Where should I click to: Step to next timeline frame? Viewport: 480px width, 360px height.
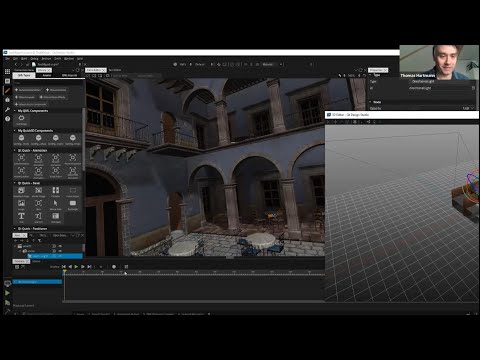(x=83, y=267)
